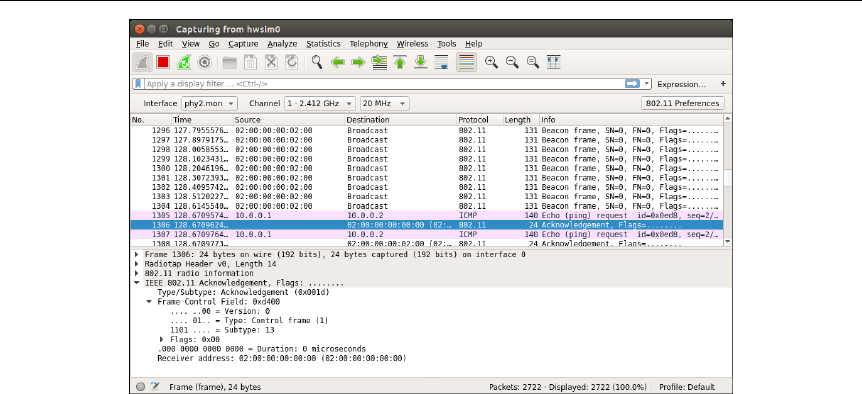Click the display filter bookmark icon
862x394 pixels.
pos(139,84)
